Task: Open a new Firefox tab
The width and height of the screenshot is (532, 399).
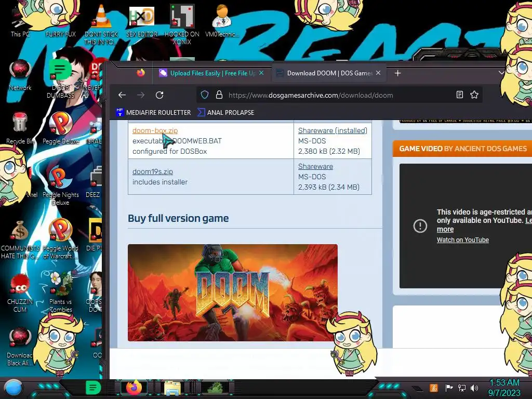Action: tap(397, 73)
